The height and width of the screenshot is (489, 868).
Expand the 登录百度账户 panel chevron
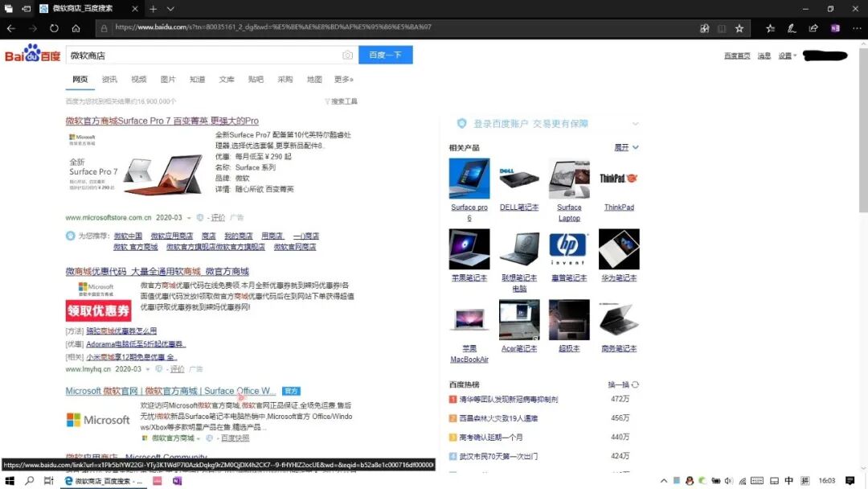coord(635,124)
